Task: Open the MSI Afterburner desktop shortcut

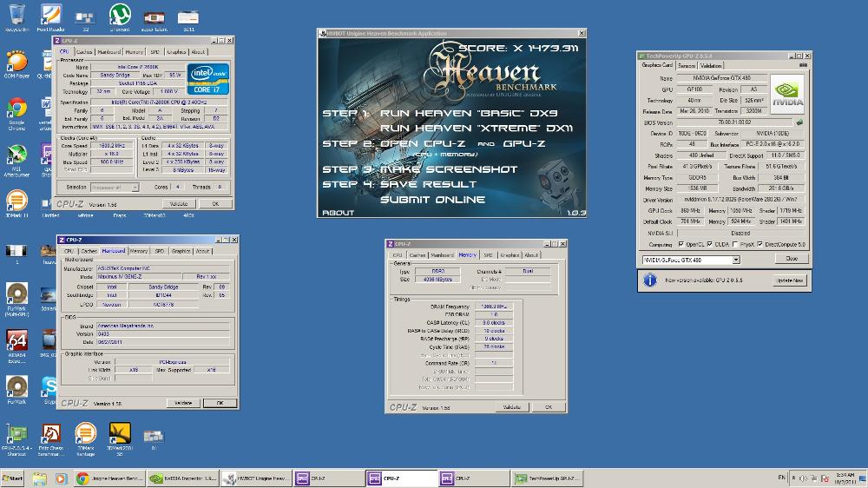Action: point(16,161)
